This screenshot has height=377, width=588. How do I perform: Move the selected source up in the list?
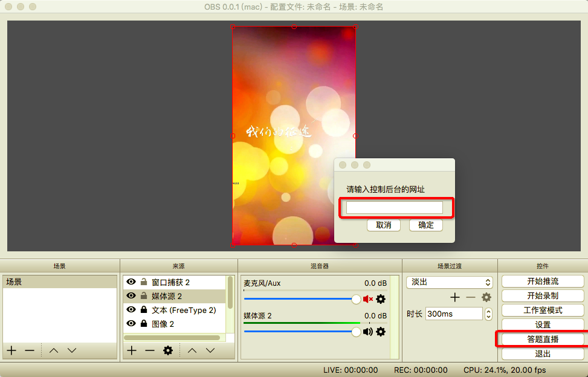192,350
